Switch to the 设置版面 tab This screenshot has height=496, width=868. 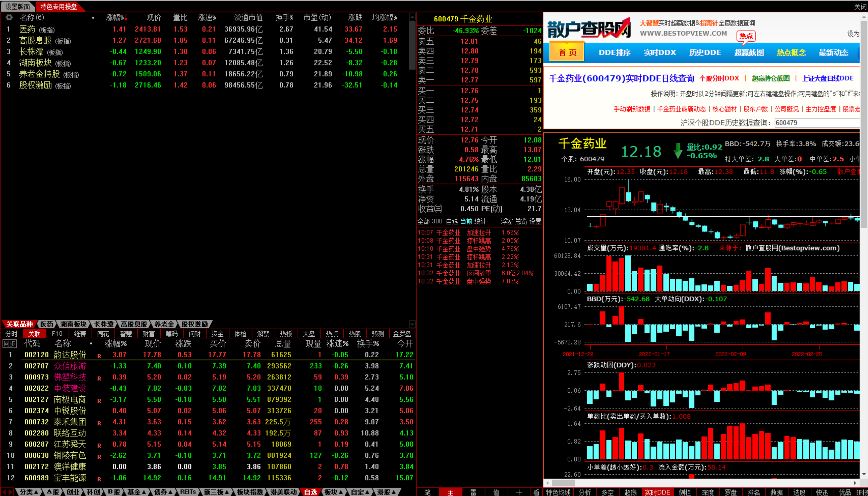point(17,6)
